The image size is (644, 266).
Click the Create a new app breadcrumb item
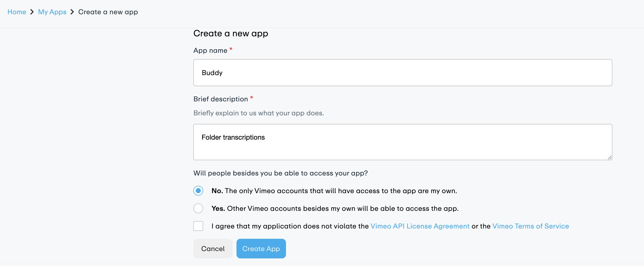pos(108,12)
